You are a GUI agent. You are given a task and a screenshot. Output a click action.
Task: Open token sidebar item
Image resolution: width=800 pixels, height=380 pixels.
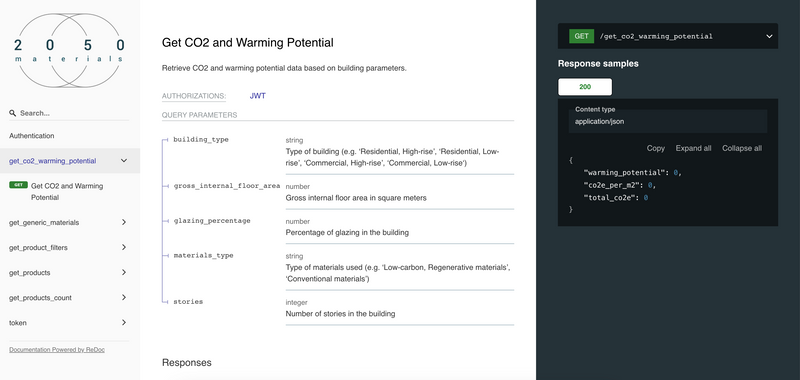tap(18, 322)
